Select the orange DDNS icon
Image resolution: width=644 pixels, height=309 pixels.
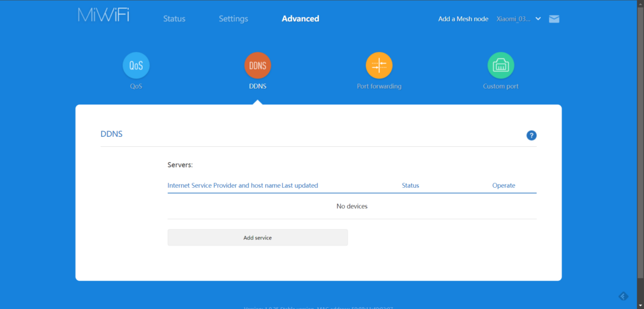click(x=257, y=65)
